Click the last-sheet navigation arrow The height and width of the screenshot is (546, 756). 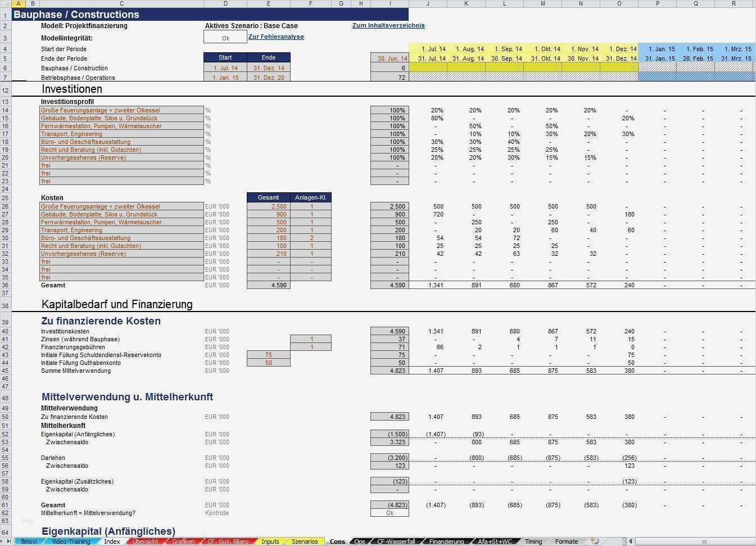[9, 540]
